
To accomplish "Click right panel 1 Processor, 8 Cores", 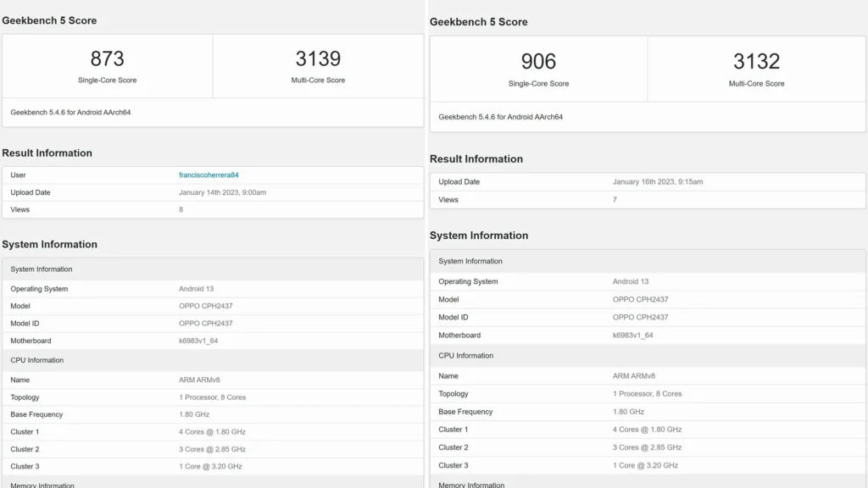I will pyautogui.click(x=647, y=394).
